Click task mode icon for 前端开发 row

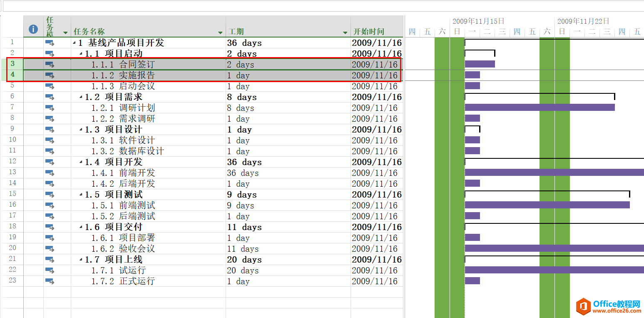50,173
